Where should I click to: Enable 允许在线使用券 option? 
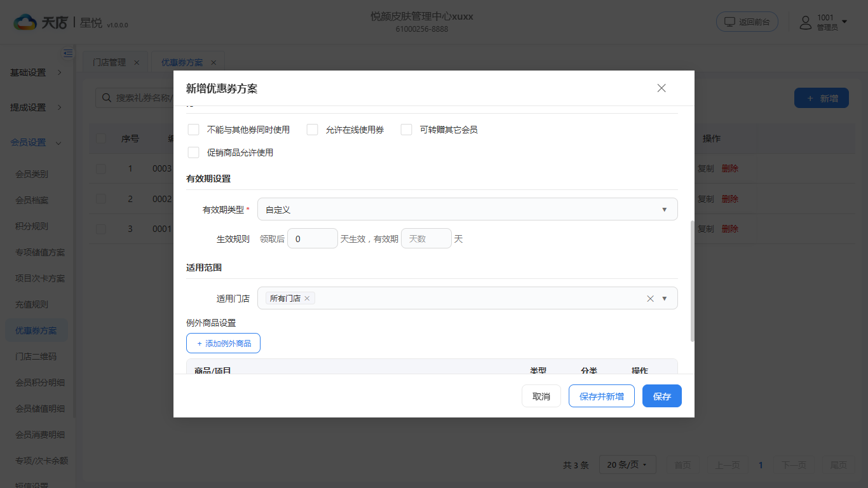pos(312,130)
